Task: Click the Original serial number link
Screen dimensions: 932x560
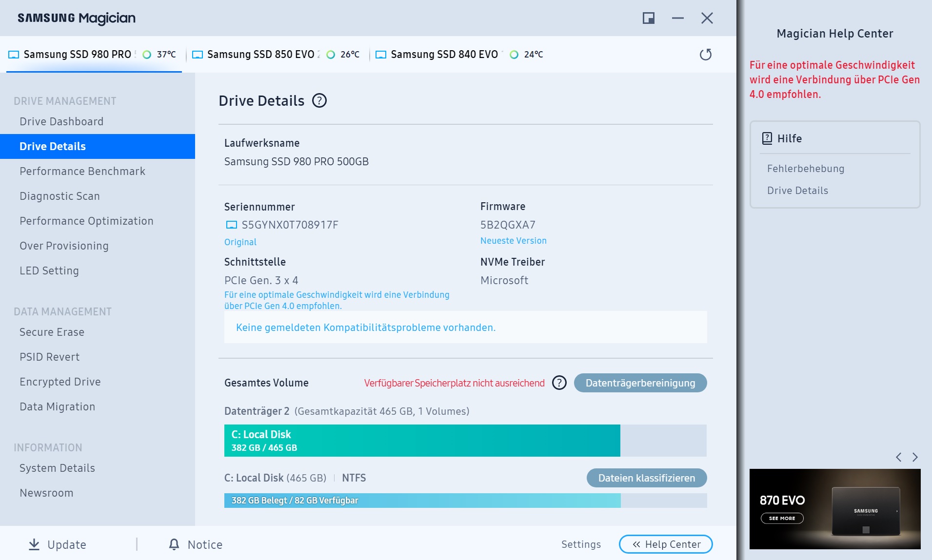Action: tap(240, 242)
